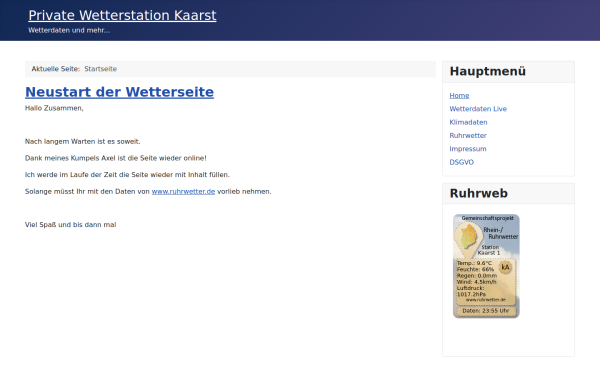
Task: Go to Home in Hauptmenü
Action: (459, 96)
